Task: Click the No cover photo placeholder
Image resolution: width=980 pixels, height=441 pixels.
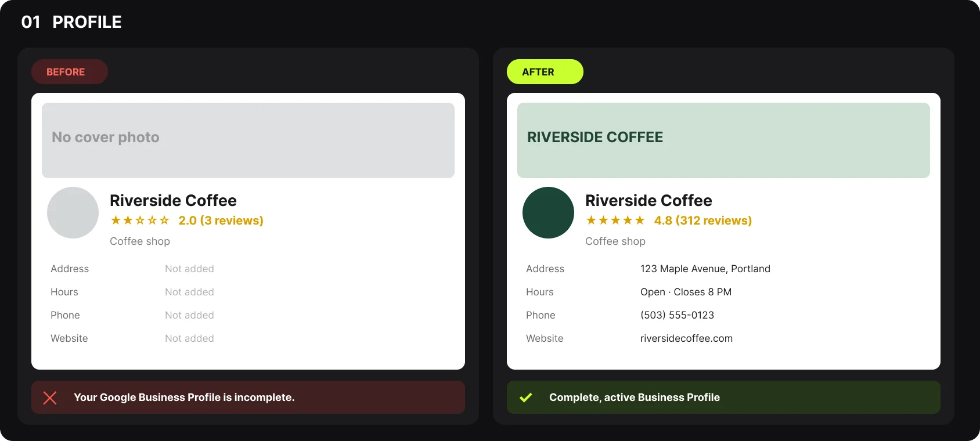Action: [248, 140]
